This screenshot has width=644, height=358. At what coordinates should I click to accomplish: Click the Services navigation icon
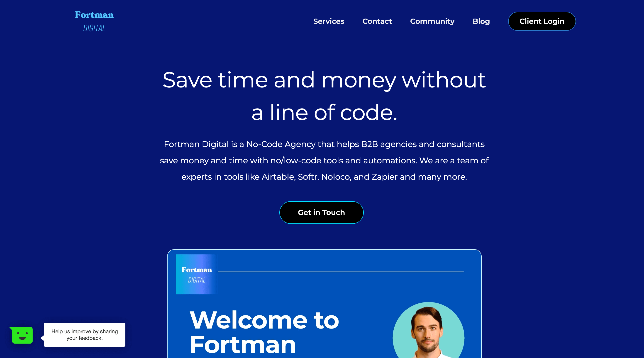pyautogui.click(x=329, y=21)
